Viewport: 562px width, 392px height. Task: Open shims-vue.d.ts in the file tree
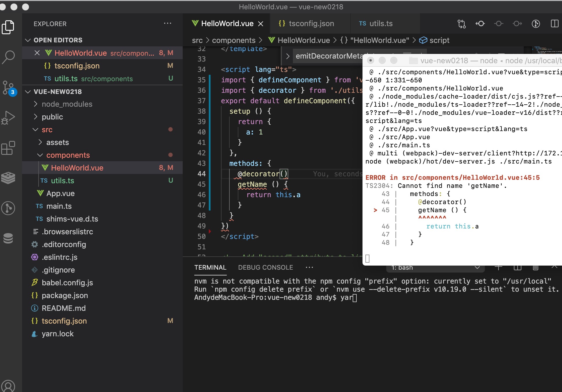click(102, 219)
